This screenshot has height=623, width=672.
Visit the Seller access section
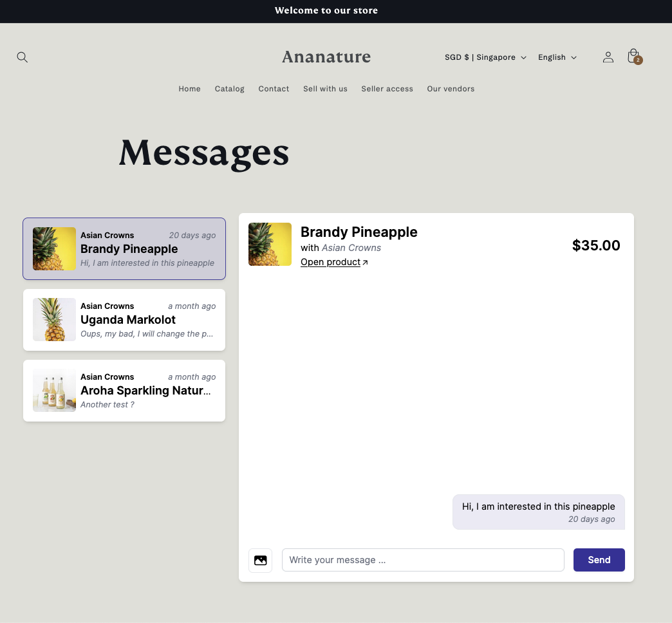(x=387, y=89)
